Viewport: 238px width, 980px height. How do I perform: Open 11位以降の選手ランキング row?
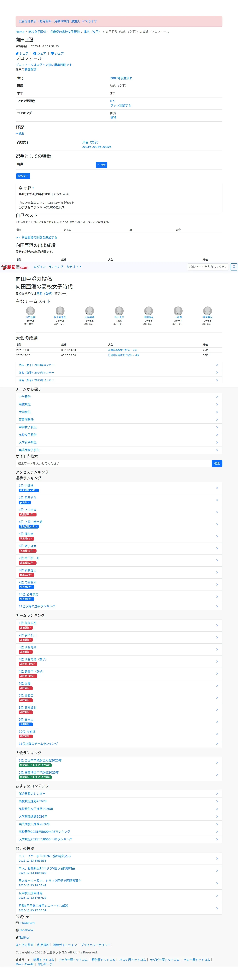click(x=119, y=607)
